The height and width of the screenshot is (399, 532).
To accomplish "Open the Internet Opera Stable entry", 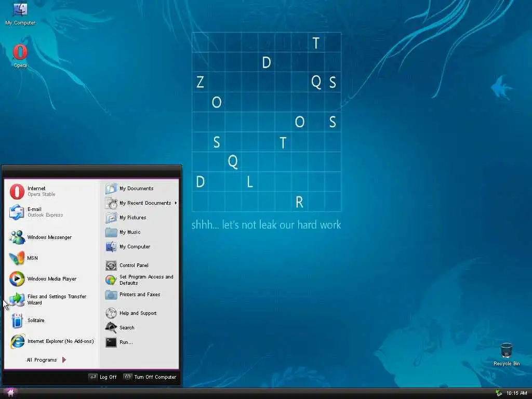I will pyautogui.click(x=52, y=191).
